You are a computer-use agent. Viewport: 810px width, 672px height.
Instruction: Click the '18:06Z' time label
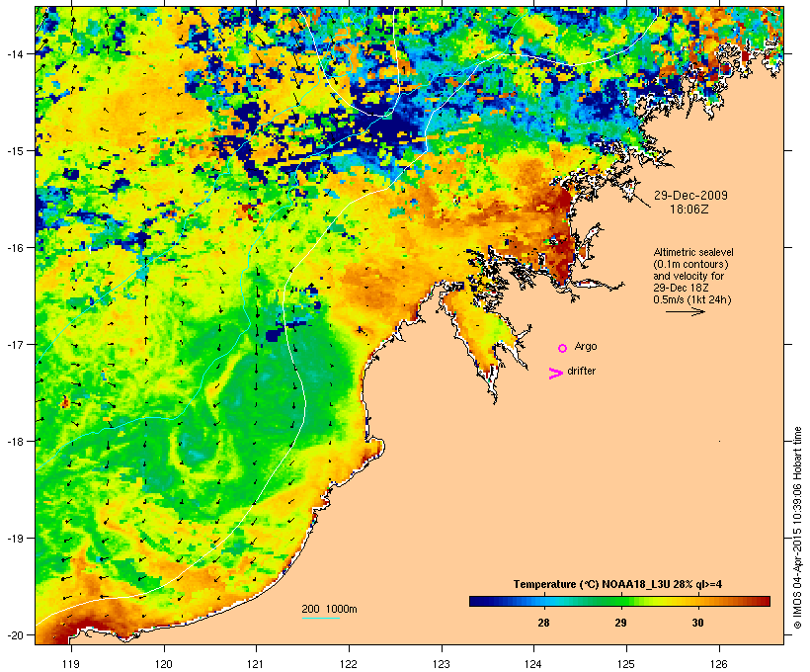pos(689,210)
